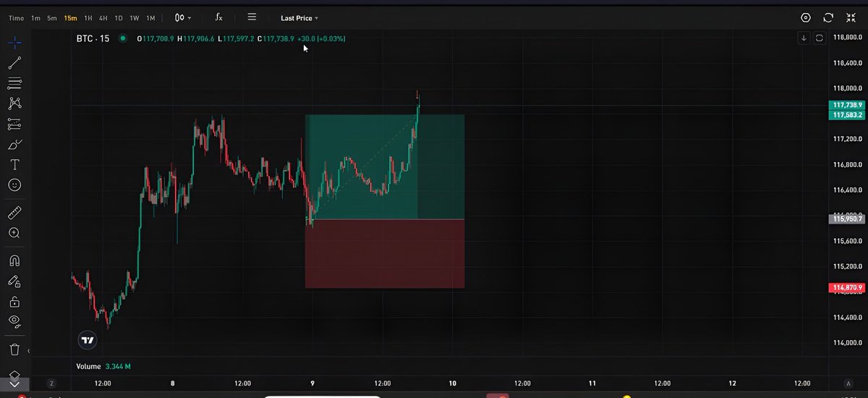This screenshot has height=398, width=868.
Task: Select the green profit zone of the position
Action: click(x=385, y=166)
